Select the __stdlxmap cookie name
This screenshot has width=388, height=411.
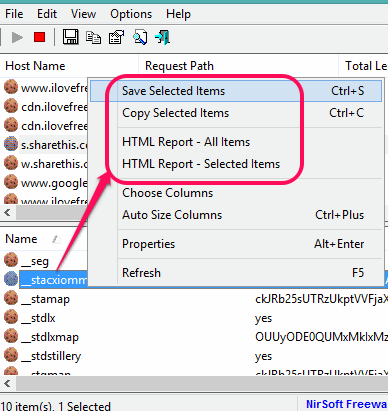50,337
